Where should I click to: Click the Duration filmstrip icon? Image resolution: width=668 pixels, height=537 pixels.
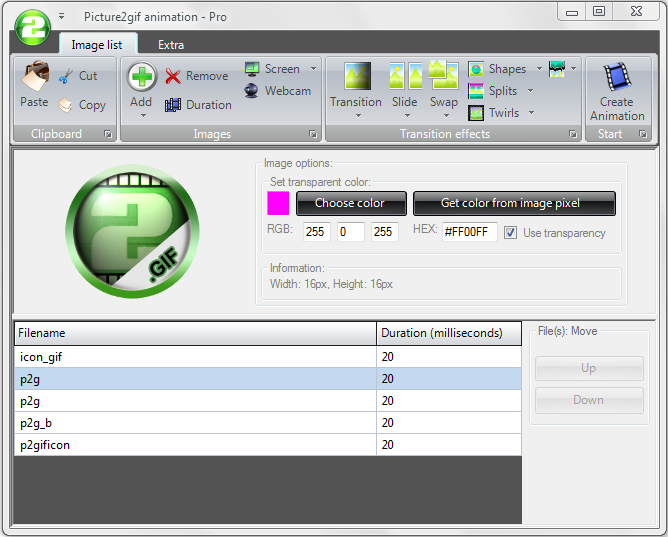point(173,105)
